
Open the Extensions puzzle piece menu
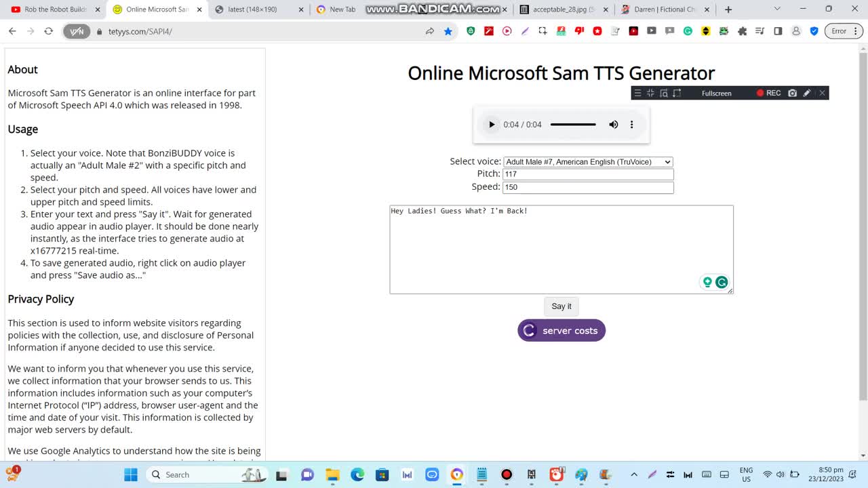[742, 31]
